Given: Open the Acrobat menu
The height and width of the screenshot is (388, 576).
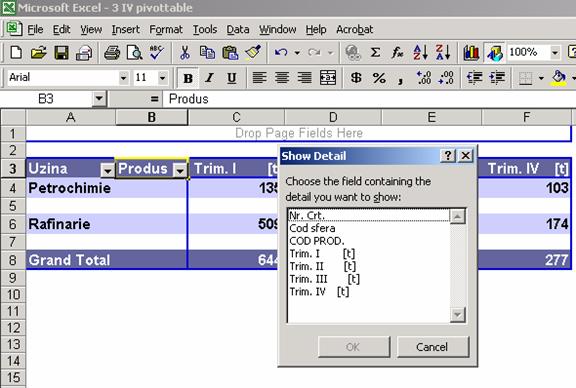Looking at the screenshot, I should (x=354, y=29).
